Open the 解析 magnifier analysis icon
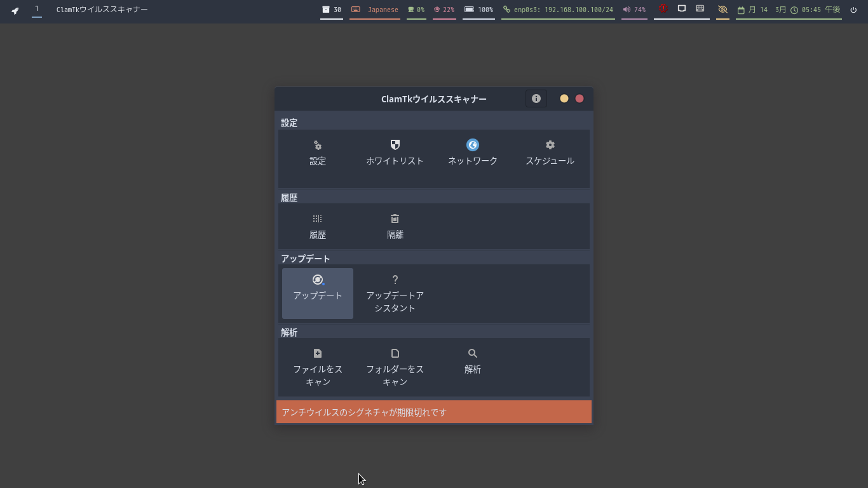This screenshot has width=868, height=488. [x=473, y=353]
